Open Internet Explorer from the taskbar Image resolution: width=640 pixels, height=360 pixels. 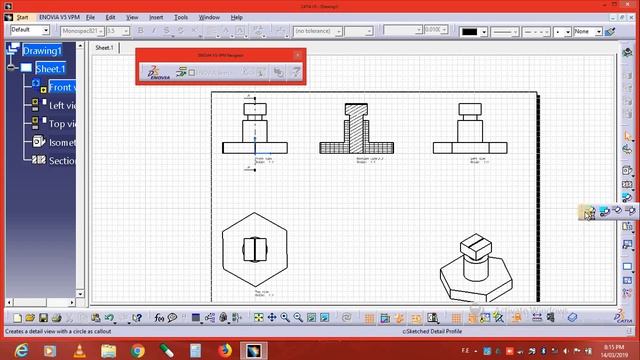tap(21, 351)
